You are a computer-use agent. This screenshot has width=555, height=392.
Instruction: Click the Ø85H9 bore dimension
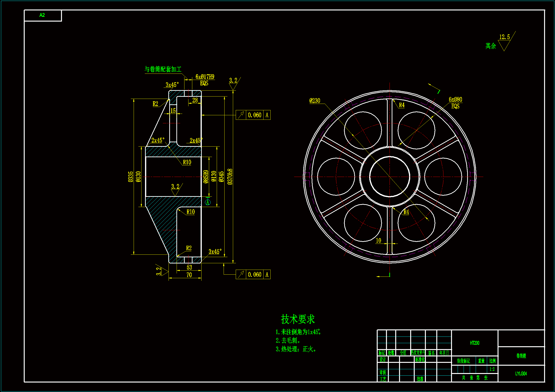206,177
